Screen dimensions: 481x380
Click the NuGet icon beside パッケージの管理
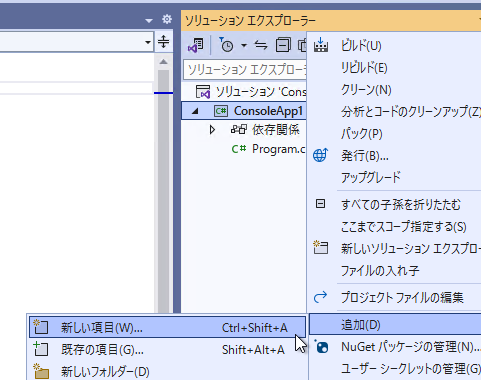321,347
